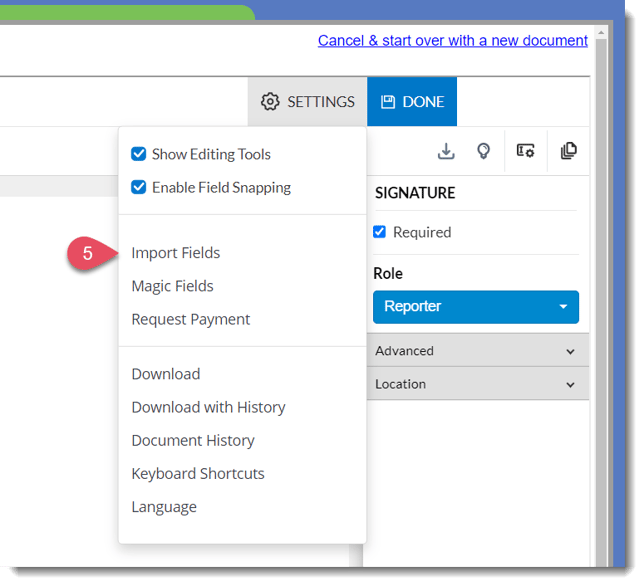Choose Language menu option
644x586 pixels.
(164, 507)
